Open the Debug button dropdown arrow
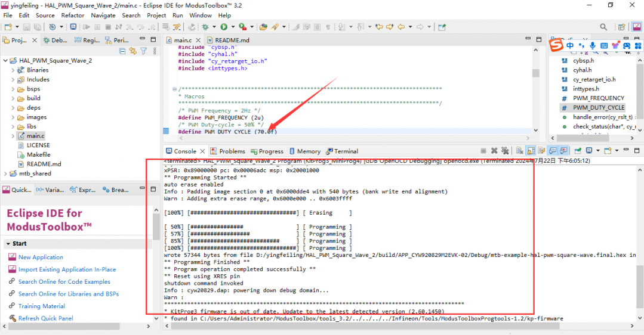 click(214, 27)
